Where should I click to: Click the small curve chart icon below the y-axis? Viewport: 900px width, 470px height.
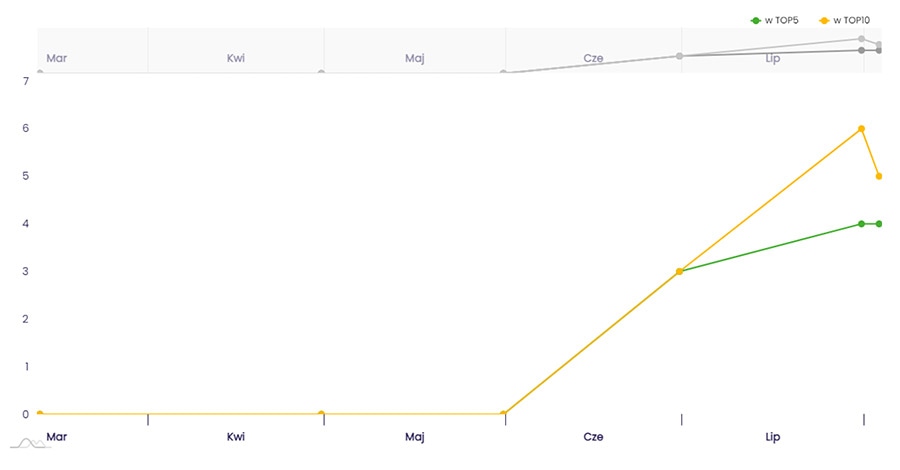click(x=30, y=442)
